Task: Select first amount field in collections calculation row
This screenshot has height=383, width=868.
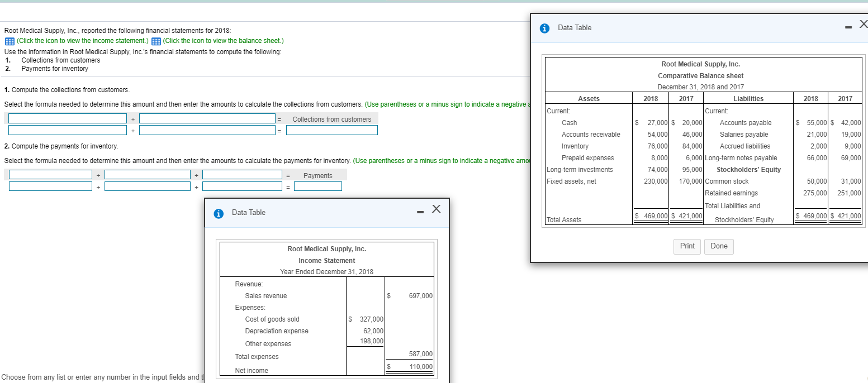Action: [68, 130]
